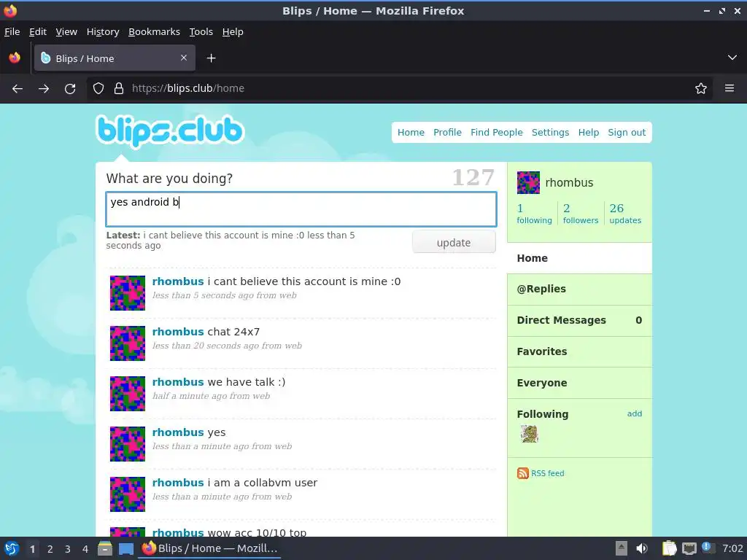Click the padlock site security icon
Screen dimensions: 747x560
coord(119,88)
